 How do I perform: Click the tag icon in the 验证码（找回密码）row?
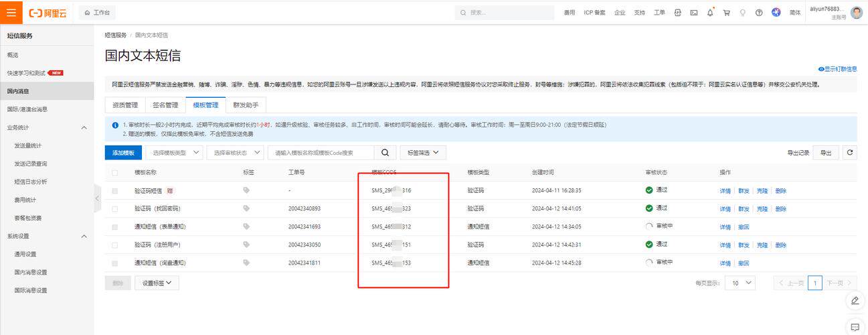pos(246,208)
